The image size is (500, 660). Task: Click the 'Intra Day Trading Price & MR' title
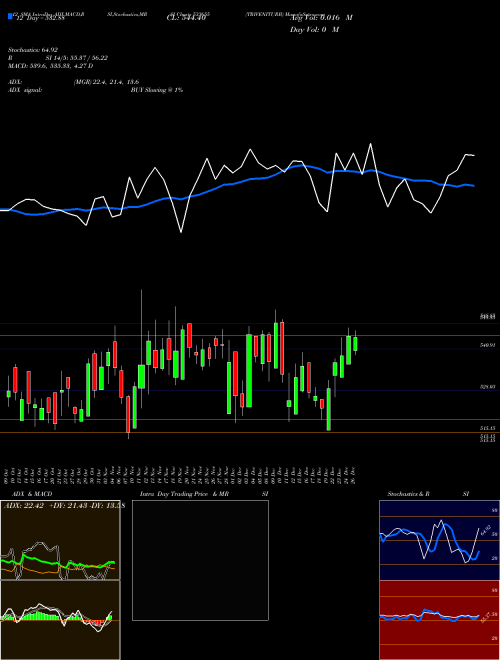click(x=184, y=494)
